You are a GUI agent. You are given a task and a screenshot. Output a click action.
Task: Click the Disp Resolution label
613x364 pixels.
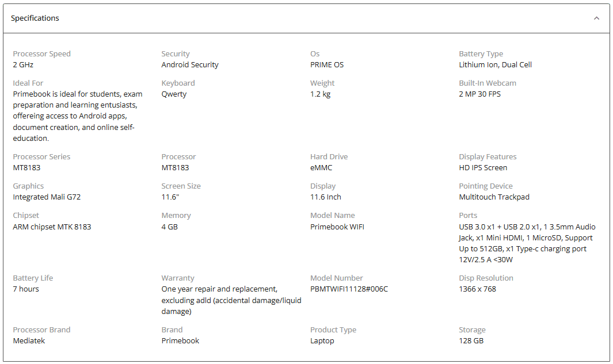(486, 278)
